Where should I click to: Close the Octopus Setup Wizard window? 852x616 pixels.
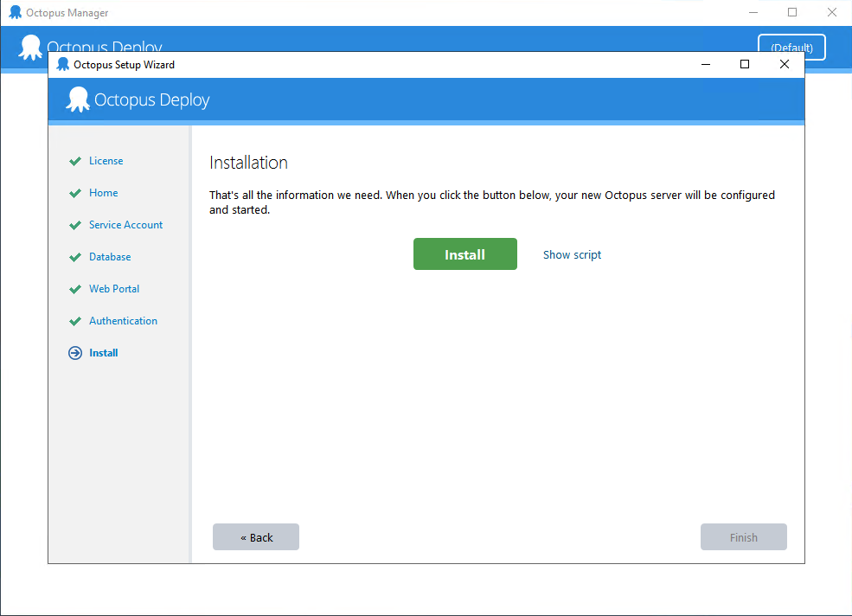[784, 64]
